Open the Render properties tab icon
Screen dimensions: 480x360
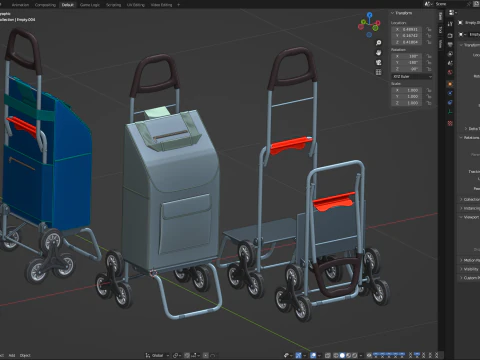point(450,35)
